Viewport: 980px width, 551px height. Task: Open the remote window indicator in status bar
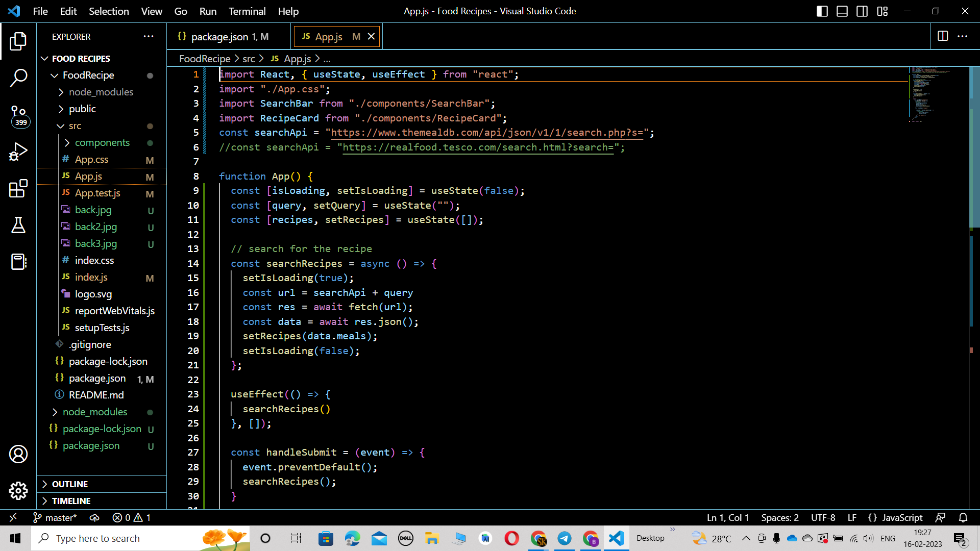13,517
